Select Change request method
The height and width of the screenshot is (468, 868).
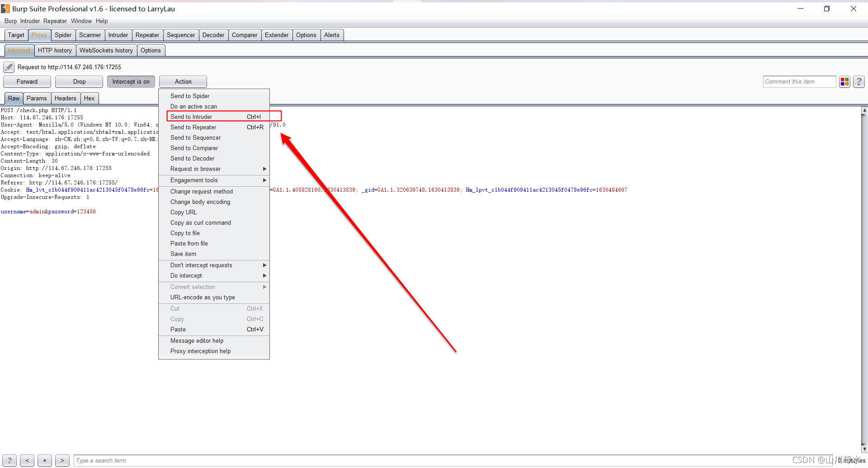click(214, 192)
